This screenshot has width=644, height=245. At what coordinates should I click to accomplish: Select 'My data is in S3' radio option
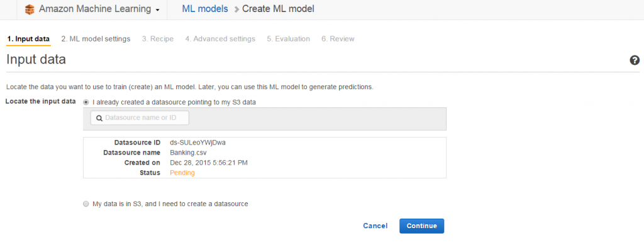click(x=86, y=204)
